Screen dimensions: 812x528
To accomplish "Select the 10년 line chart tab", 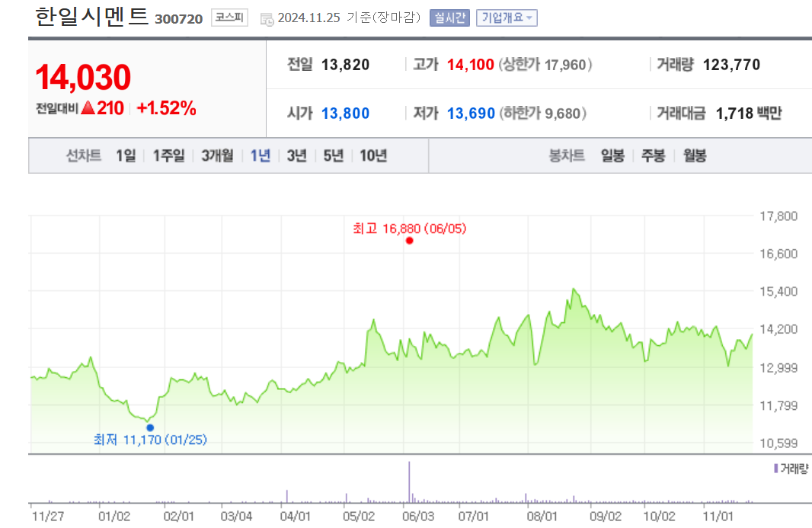I will pyautogui.click(x=373, y=155).
